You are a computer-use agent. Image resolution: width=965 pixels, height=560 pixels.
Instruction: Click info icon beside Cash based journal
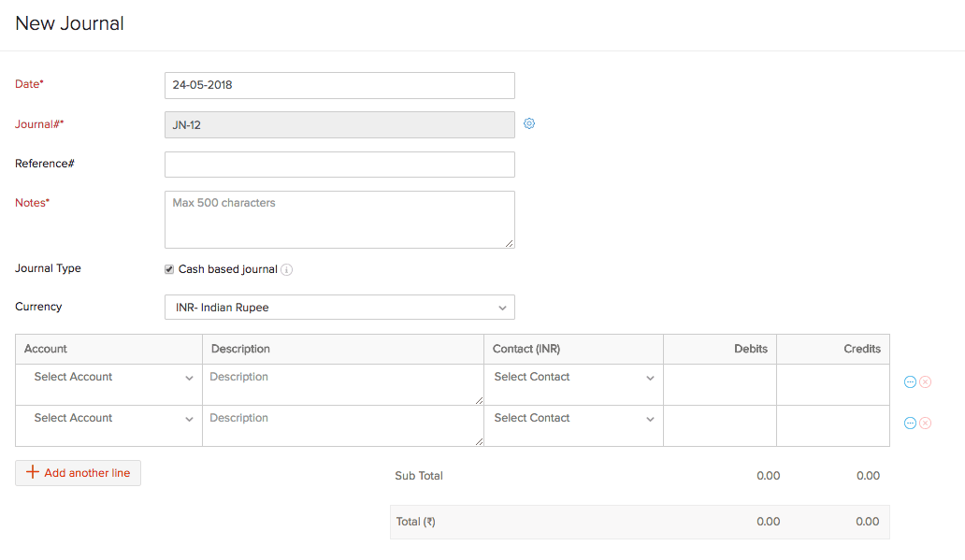pyautogui.click(x=287, y=269)
